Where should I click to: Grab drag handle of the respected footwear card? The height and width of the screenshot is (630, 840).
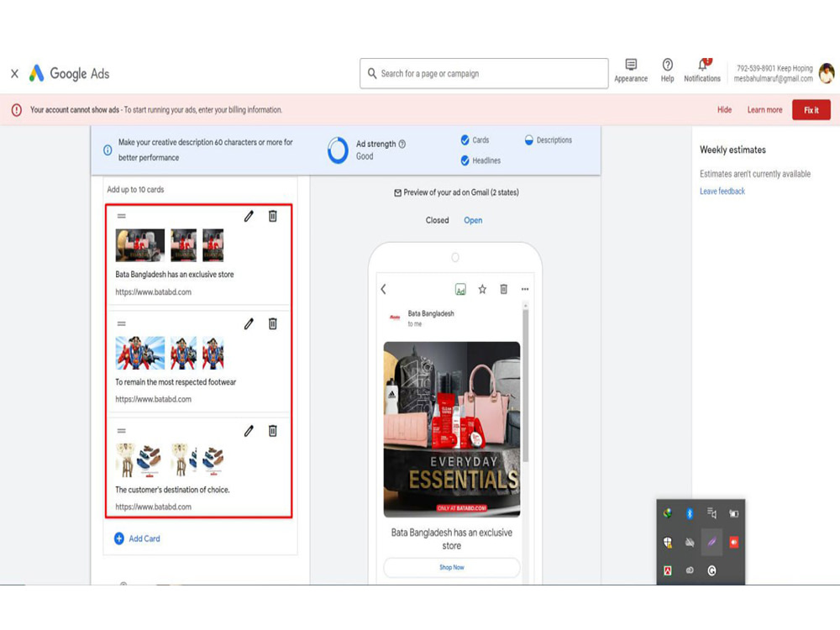(x=122, y=323)
